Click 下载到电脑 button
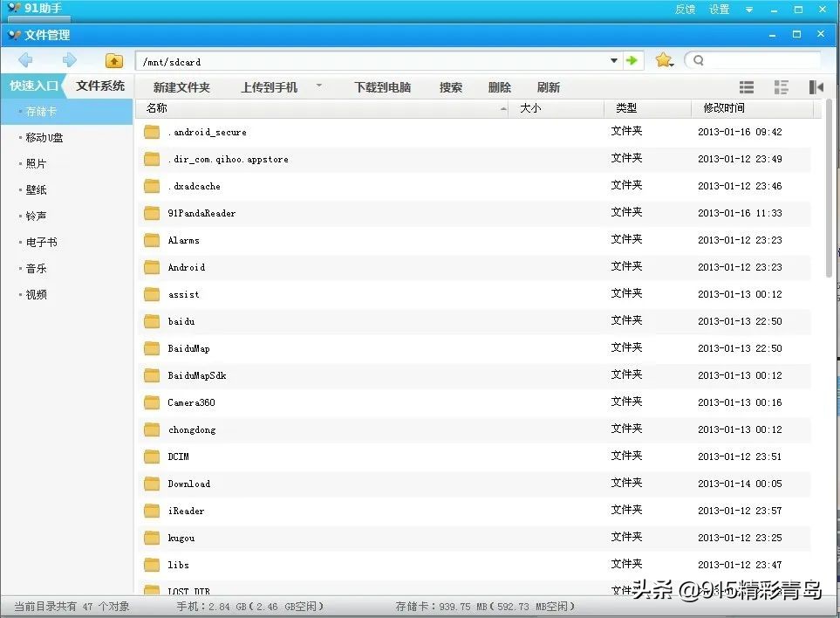 tap(383, 87)
